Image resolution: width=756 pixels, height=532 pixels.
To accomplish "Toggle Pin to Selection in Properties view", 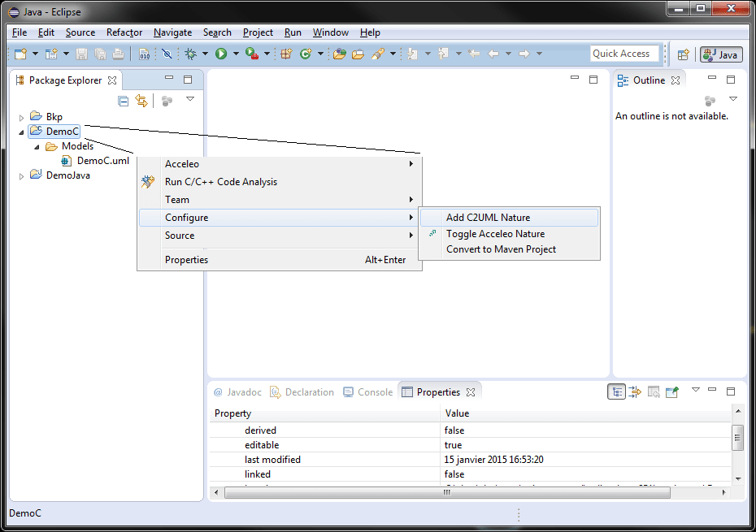I will click(x=671, y=391).
